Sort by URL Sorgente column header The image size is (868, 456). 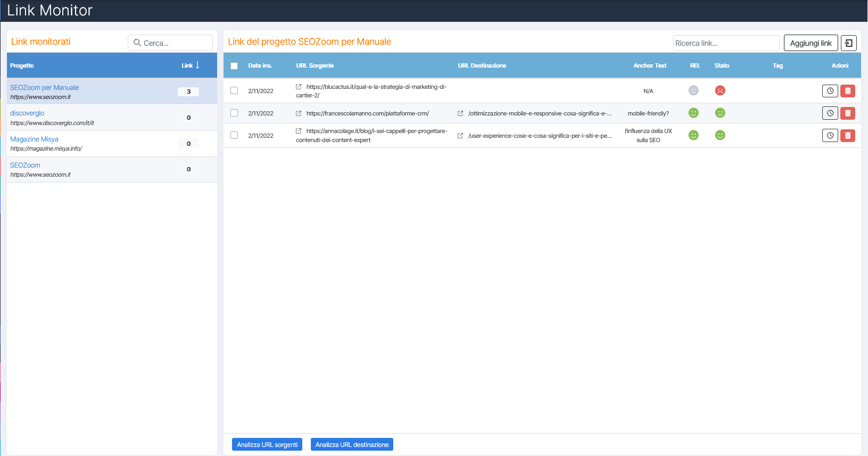pyautogui.click(x=315, y=65)
